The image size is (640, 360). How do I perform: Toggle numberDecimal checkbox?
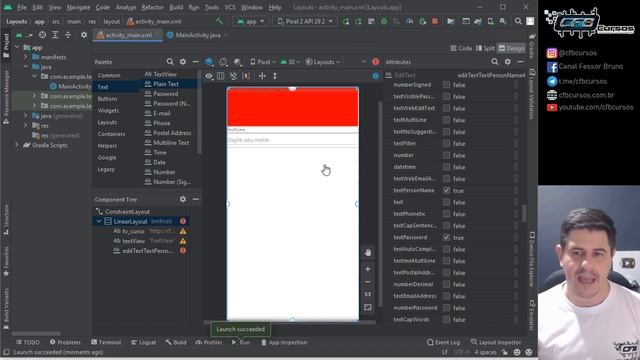(447, 284)
